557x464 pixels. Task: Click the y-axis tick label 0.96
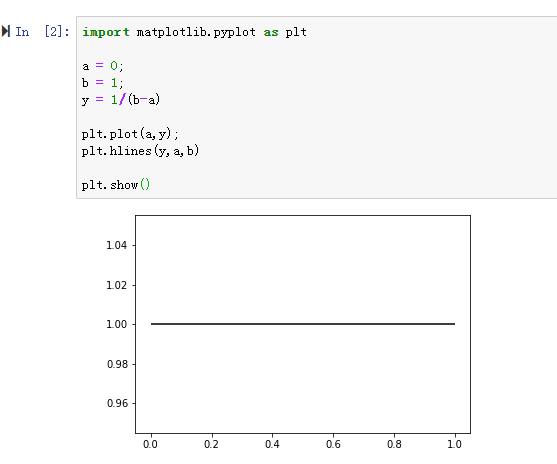(x=117, y=403)
